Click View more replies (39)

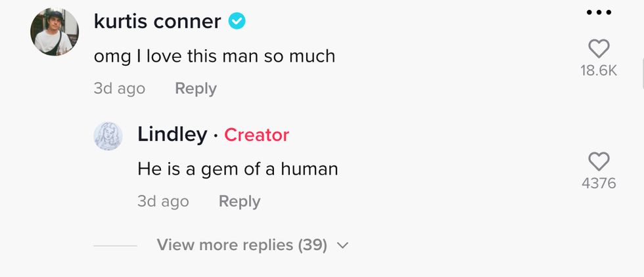(242, 245)
